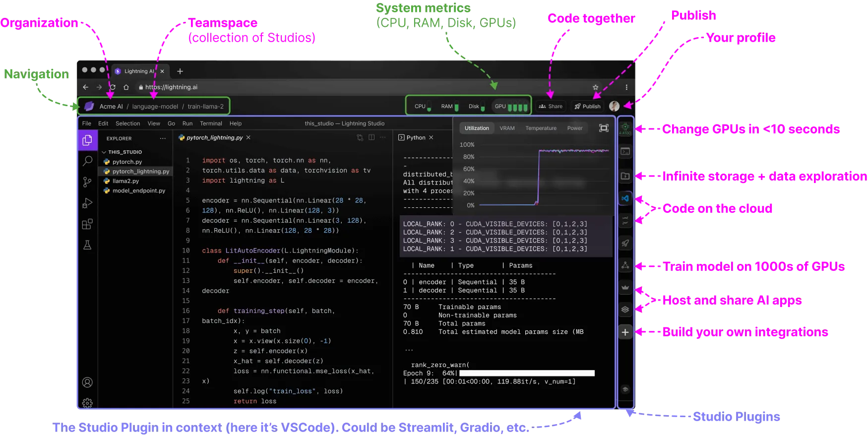Viewport: 868px width, 435px height.
Task: Open a new browser tab
Action: (x=180, y=71)
